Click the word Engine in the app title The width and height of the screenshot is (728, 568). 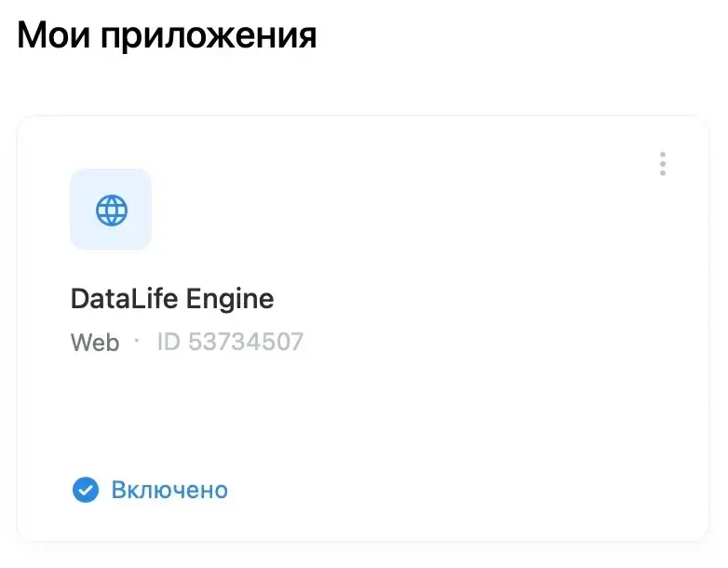tap(230, 300)
